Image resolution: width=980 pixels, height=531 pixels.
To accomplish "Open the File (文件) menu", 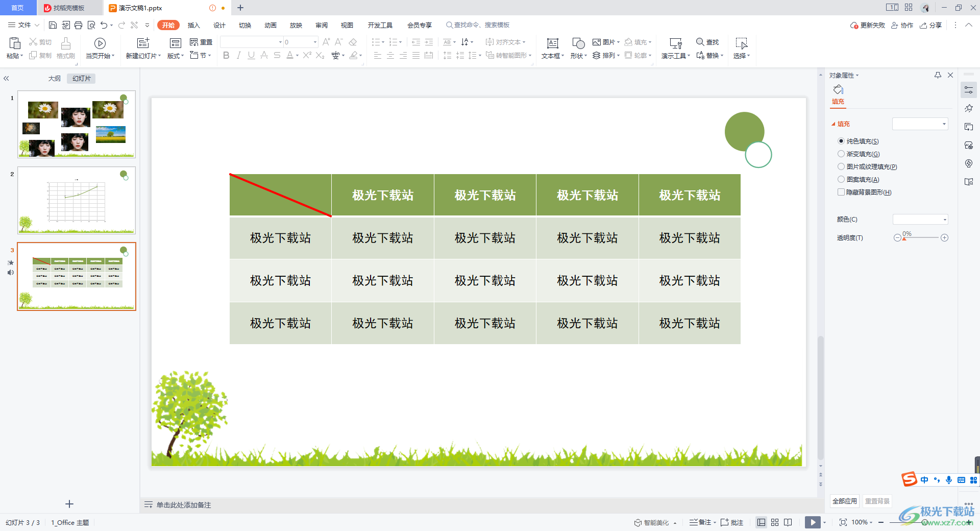I will point(23,25).
